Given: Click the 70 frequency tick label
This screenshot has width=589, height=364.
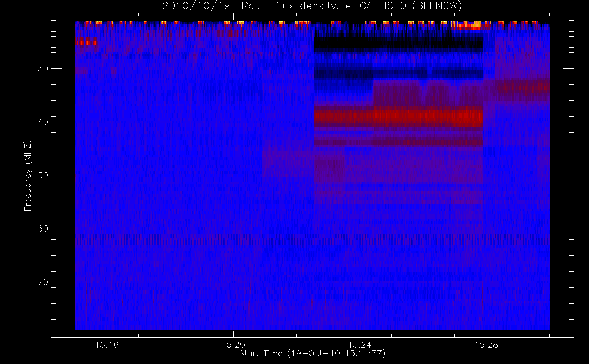Looking at the screenshot, I should tap(43, 282).
